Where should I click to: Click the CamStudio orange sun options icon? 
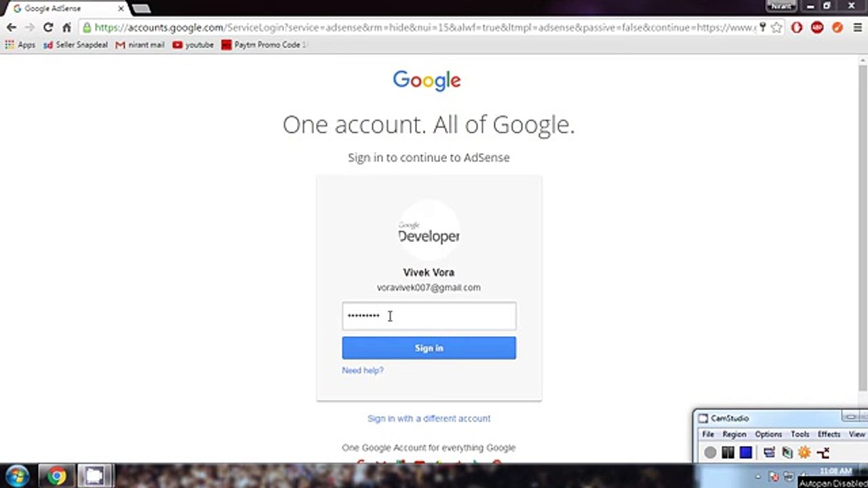pos(804,453)
